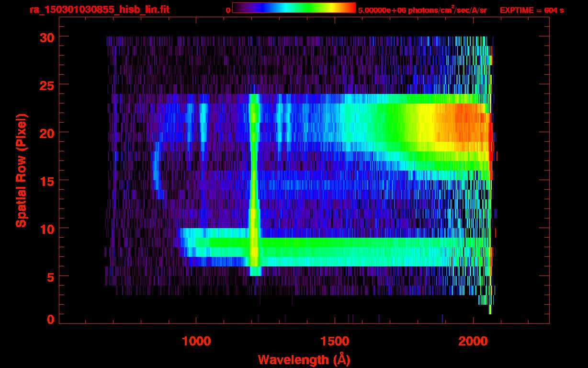Click the x-axis tick label 1000
This screenshot has height=368, width=588.
[x=196, y=341]
